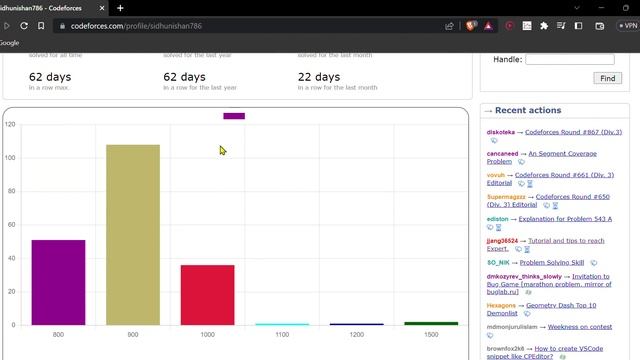Click comment icon under Codeforces Round #867
640x360 pixels.
pyautogui.click(x=494, y=140)
